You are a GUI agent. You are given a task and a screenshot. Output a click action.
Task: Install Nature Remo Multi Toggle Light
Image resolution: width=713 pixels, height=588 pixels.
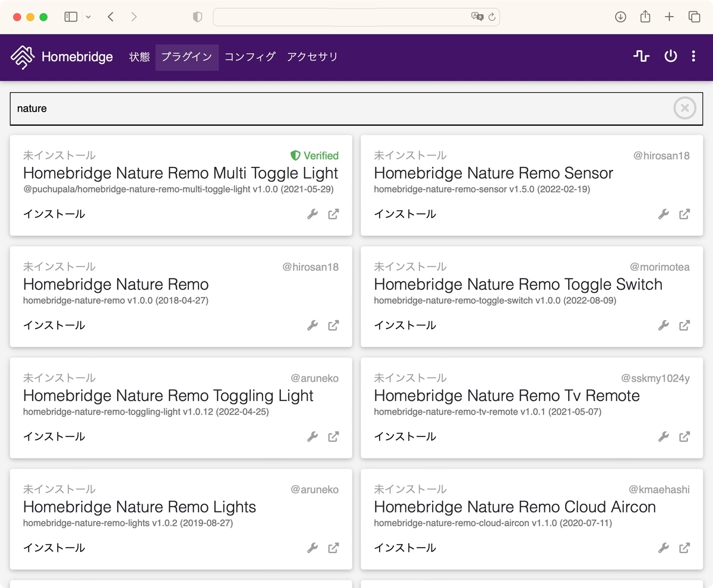[x=54, y=214]
